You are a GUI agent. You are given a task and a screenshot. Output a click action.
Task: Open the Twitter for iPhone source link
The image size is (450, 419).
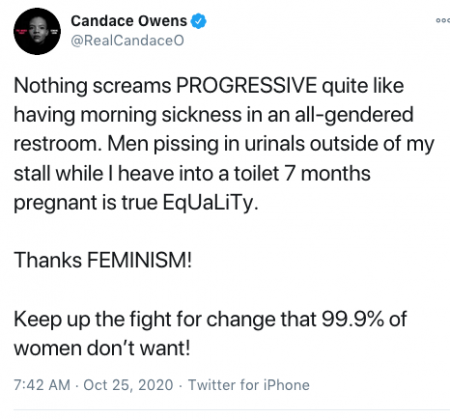(x=249, y=385)
